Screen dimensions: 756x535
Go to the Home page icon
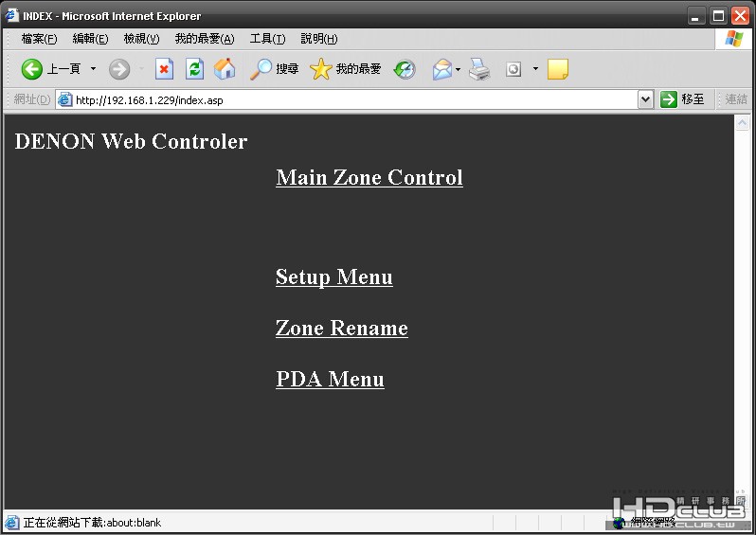tap(225, 69)
